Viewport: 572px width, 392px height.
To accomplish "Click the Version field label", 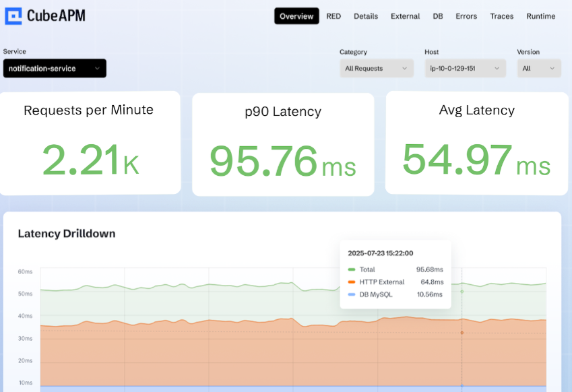I will point(528,52).
